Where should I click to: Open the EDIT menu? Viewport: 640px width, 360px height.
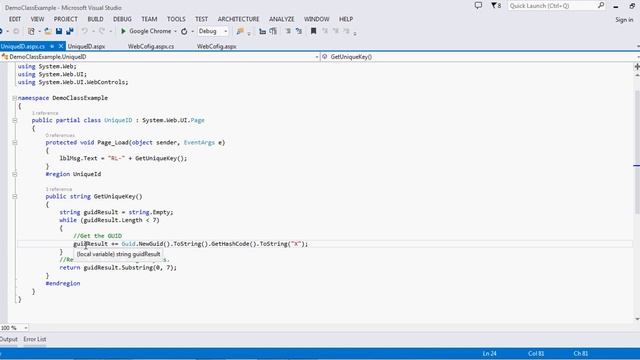point(15,19)
